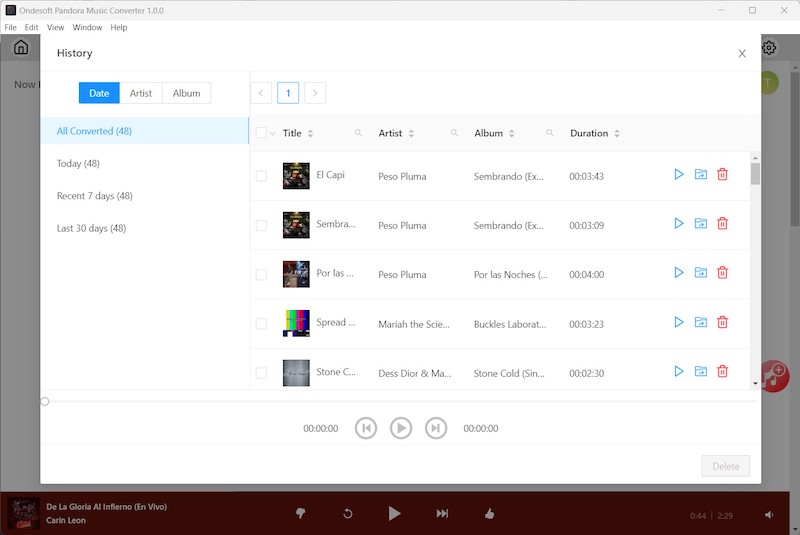Open output folder for Por las ... row
Screen dimensions: 800x535
pos(701,272)
